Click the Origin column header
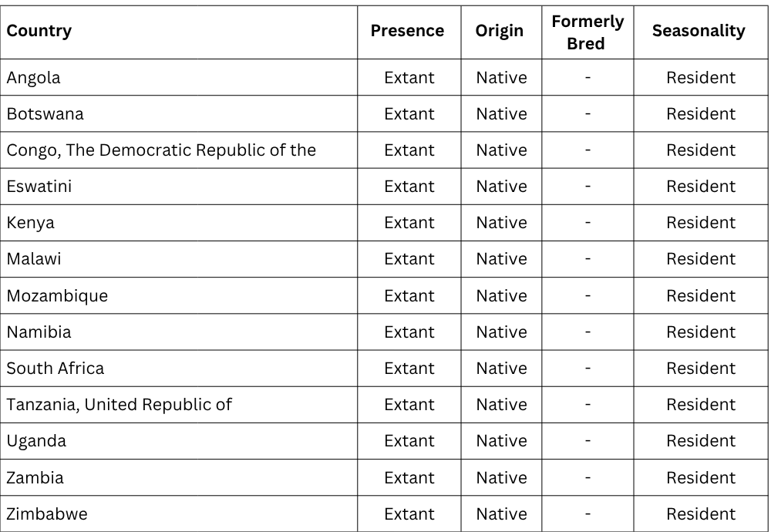The image size is (771, 532). [x=500, y=32]
